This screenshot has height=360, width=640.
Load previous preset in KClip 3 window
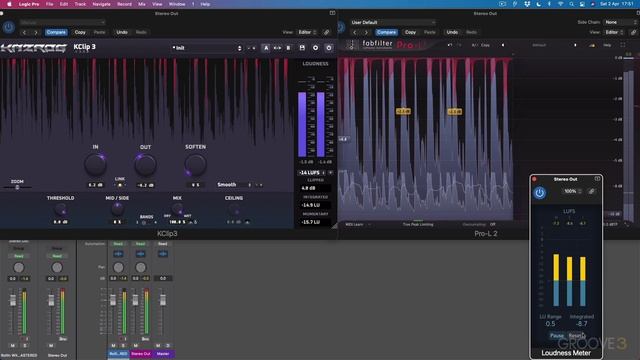24,32
